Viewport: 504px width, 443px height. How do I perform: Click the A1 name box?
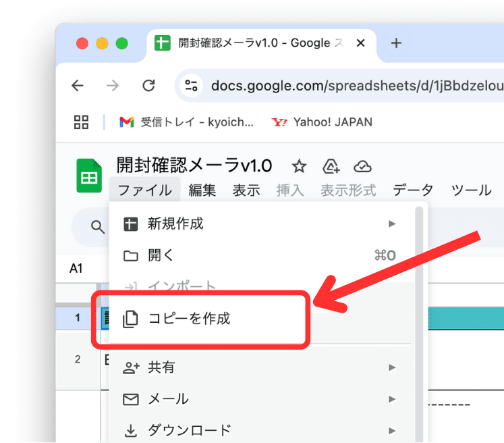pos(76,268)
